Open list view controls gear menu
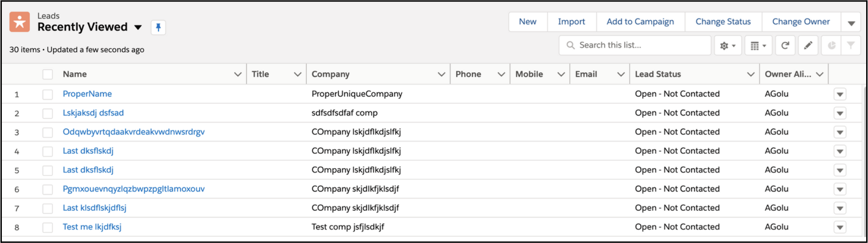The height and width of the screenshot is (243, 868). (728, 46)
